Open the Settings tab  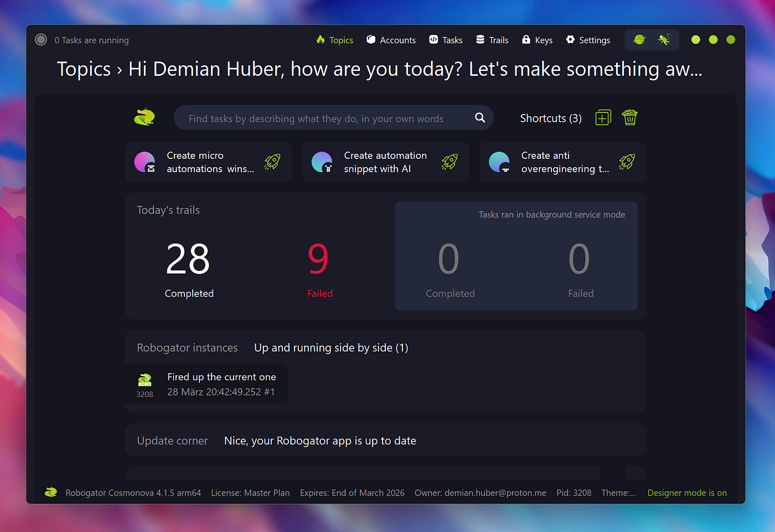(588, 40)
